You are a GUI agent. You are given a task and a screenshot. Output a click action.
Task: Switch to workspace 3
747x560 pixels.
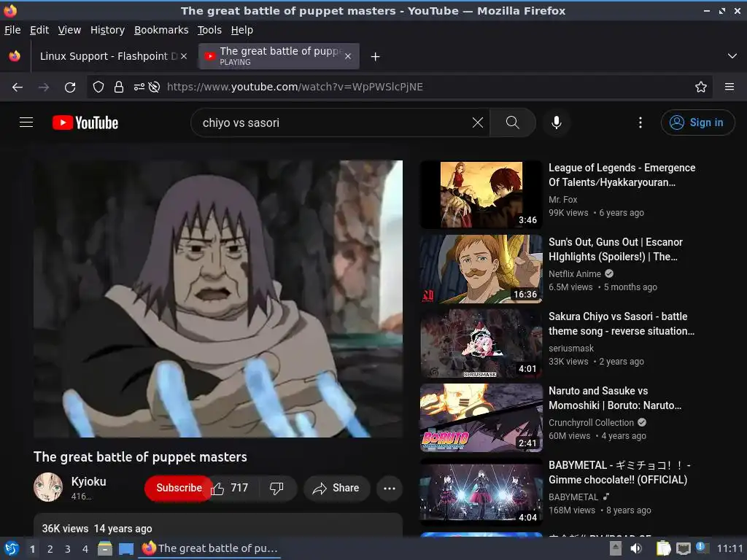click(x=68, y=549)
